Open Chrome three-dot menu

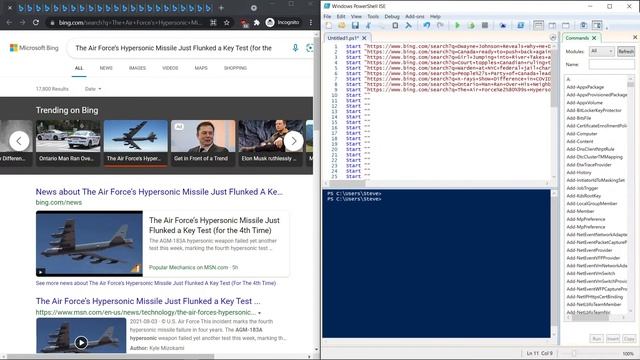[x=311, y=22]
